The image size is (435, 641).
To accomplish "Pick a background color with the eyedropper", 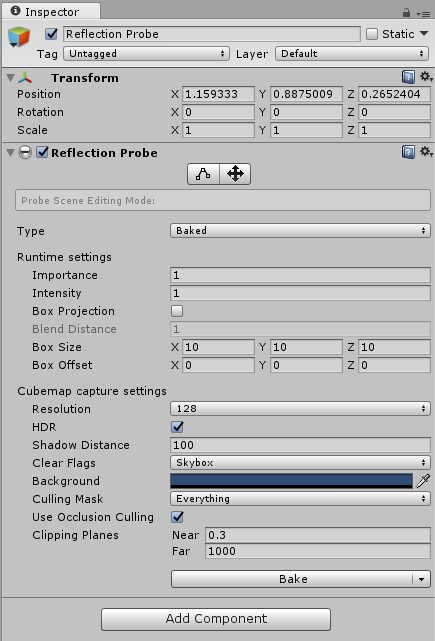I will [x=423, y=481].
